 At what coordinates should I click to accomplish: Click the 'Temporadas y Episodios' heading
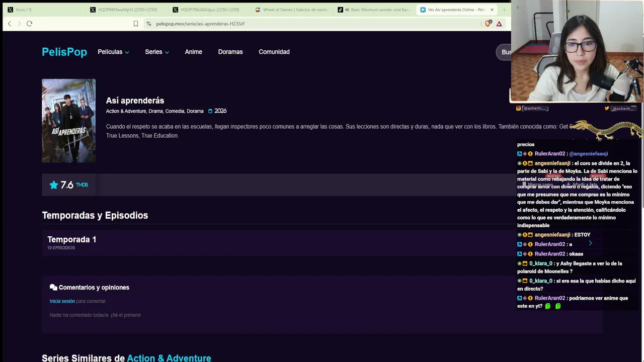coord(95,215)
